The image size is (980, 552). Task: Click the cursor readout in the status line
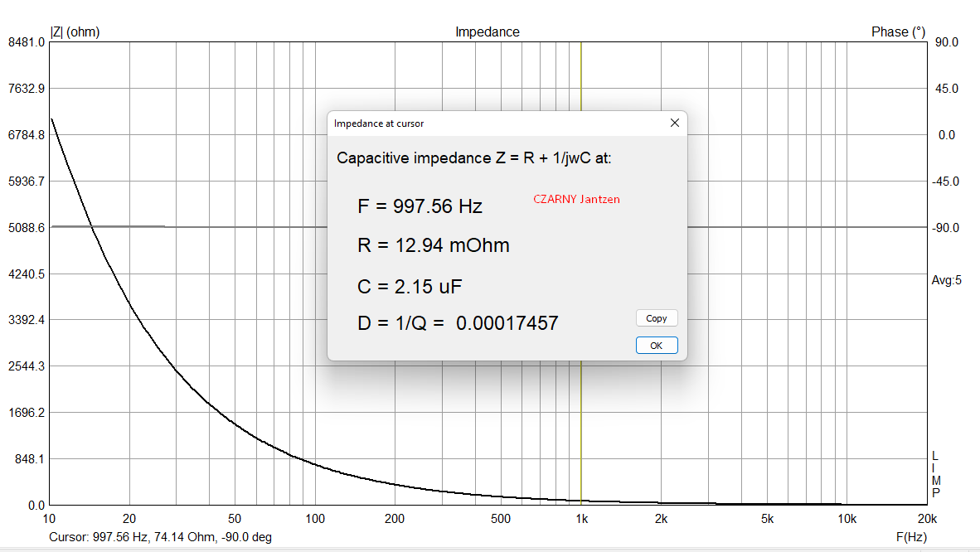pyautogui.click(x=161, y=537)
